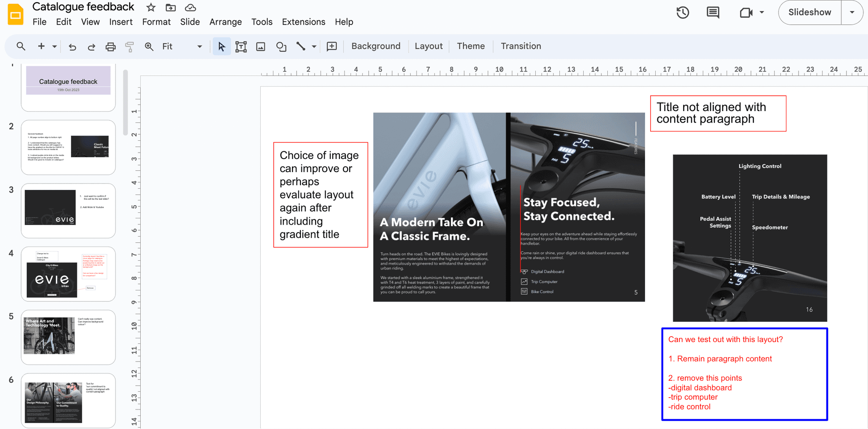This screenshot has height=429, width=868.
Task: Open Slideshow options dropdown arrow
Action: (852, 12)
